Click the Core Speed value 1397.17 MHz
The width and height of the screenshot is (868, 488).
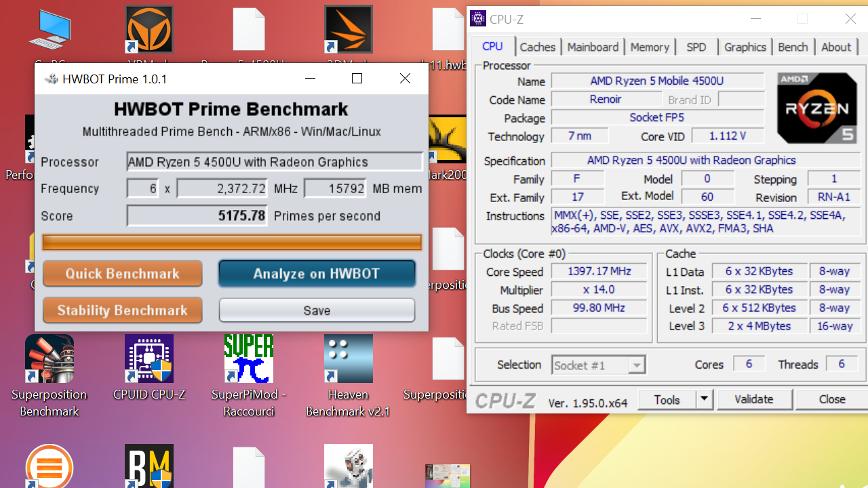(x=599, y=271)
